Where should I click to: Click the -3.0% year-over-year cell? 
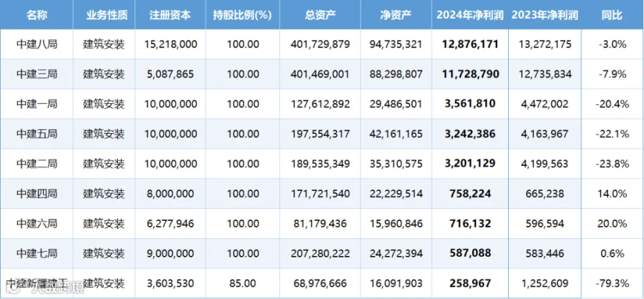[x=612, y=44]
